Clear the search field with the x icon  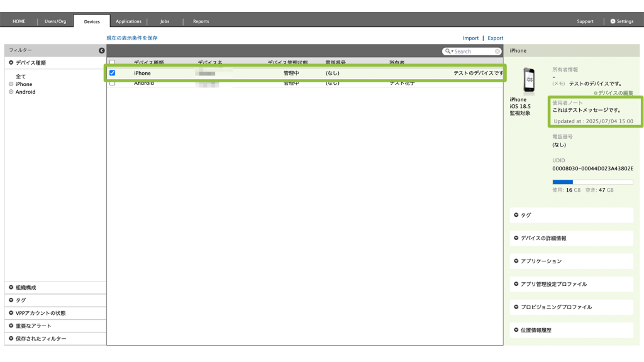(x=497, y=52)
